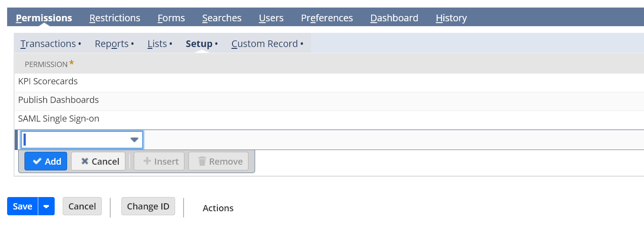644x229 pixels.
Task: Expand the Save button dropdown arrow
Action: point(46,206)
